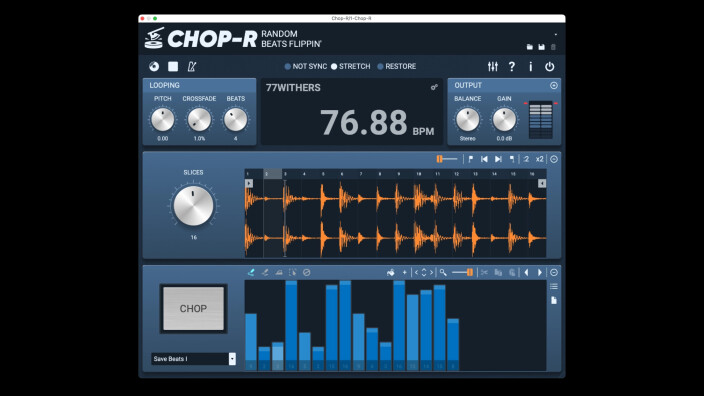Open the preset folder icon in the header
Screen dimensions: 704x396
(x=530, y=47)
